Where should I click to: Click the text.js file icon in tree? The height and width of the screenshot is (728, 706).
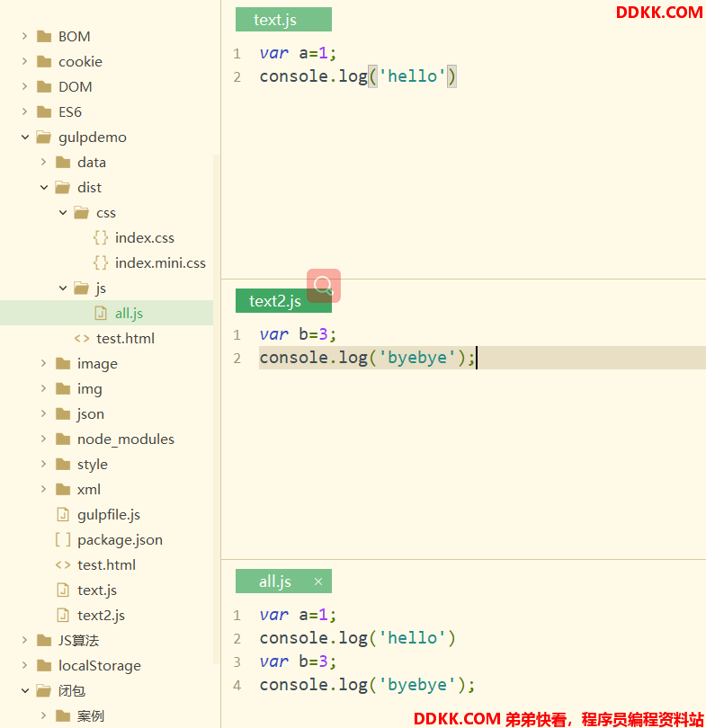coord(63,590)
